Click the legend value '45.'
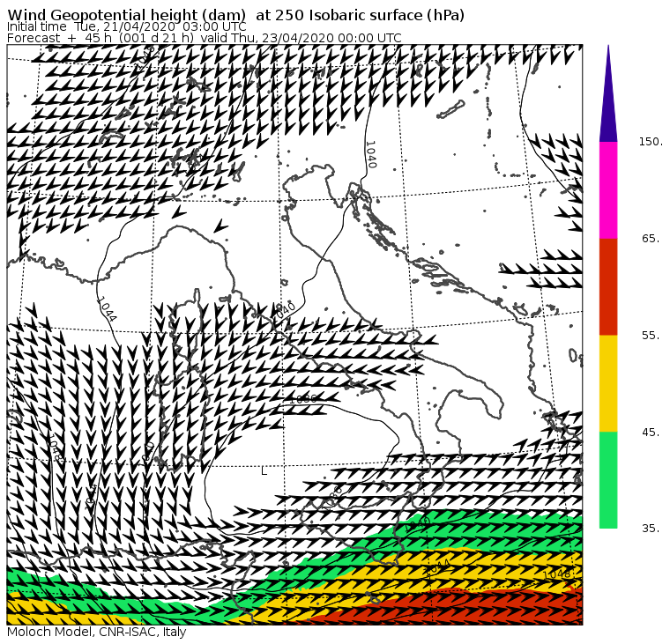 (x=651, y=433)
